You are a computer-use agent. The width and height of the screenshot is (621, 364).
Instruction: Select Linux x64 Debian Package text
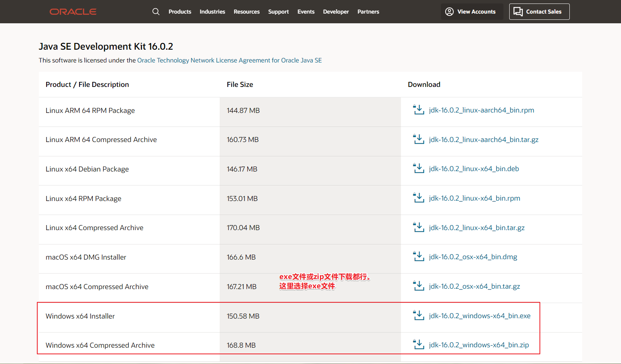pyautogui.click(x=87, y=169)
